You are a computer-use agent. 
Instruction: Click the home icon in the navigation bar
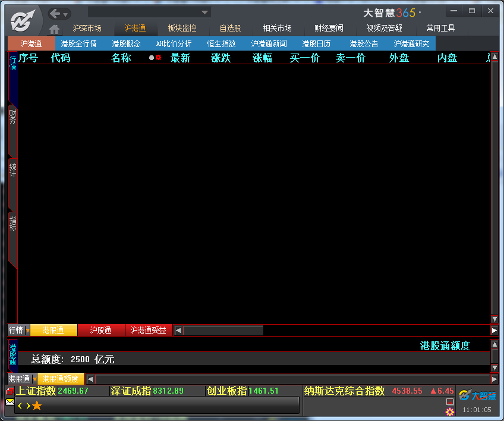pyautogui.click(x=55, y=29)
